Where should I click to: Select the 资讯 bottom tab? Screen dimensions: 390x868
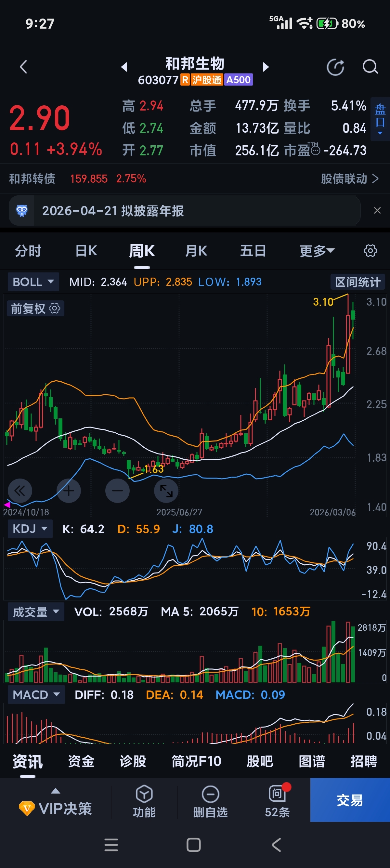pos(28,761)
